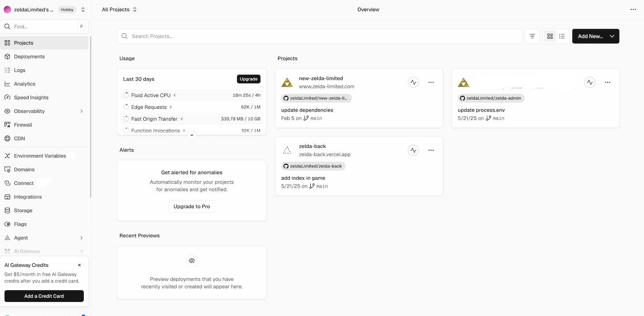Viewport: 644px width, 316px height.
Task: Click the Upgrade button in Usage
Action: coord(248,79)
